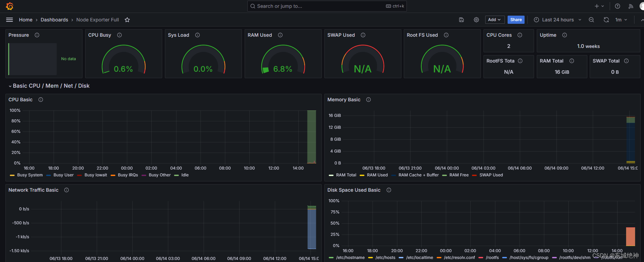
Task: Collapse the Basic CPU / Mem / Net / Disk row
Action: (49, 86)
